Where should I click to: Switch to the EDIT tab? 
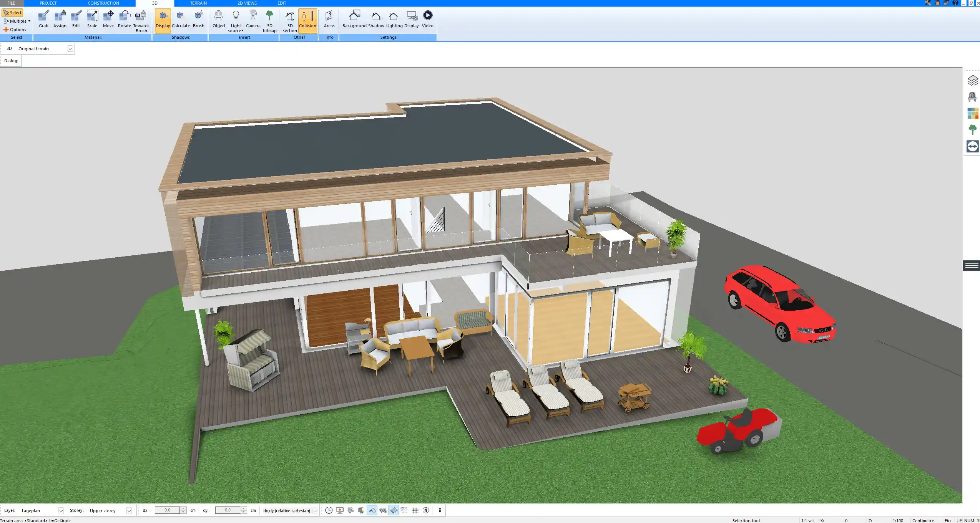282,3
